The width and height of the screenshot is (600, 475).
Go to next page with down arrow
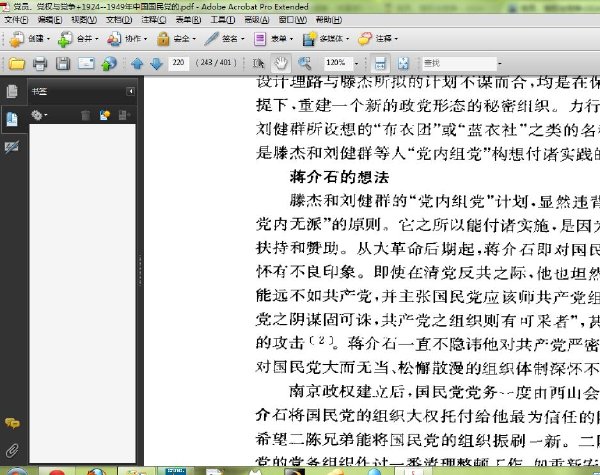click(156, 64)
